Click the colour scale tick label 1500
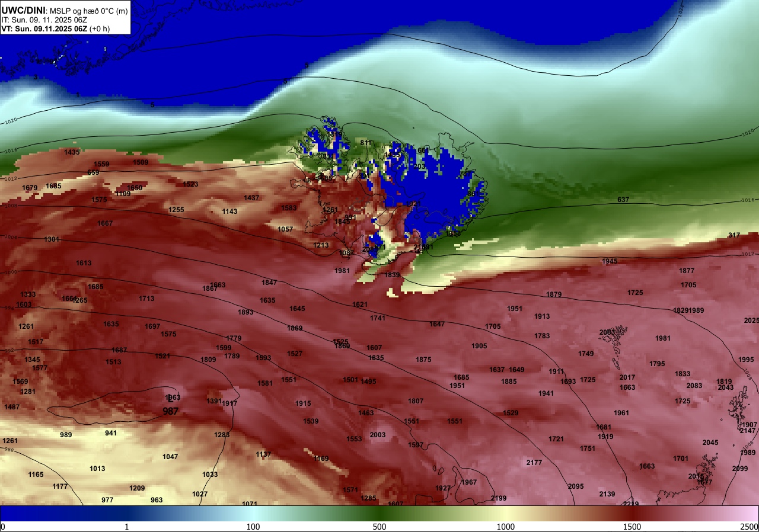Screen dimensions: 759x532 coord(632,527)
